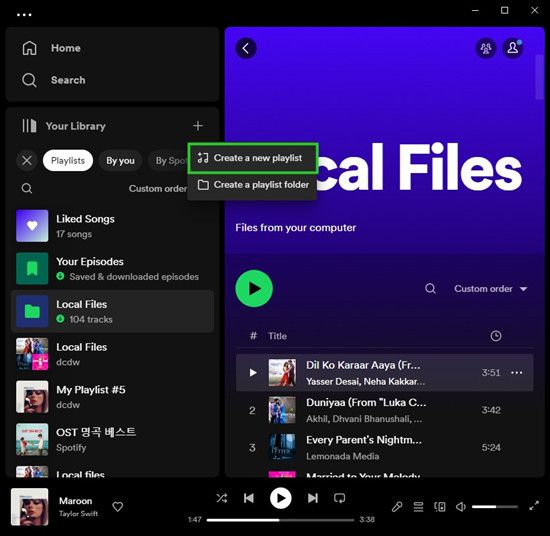Screen dimensions: 550x536
Task: Open My Playlist #5
Action: coord(113,397)
